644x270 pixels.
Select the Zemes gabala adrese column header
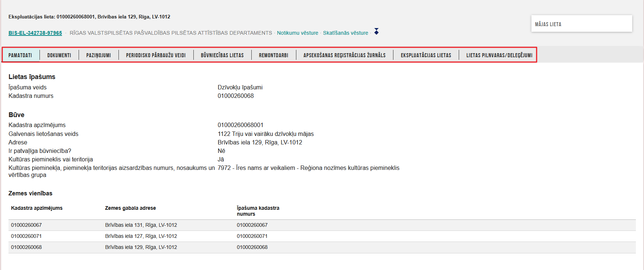click(x=130, y=208)
